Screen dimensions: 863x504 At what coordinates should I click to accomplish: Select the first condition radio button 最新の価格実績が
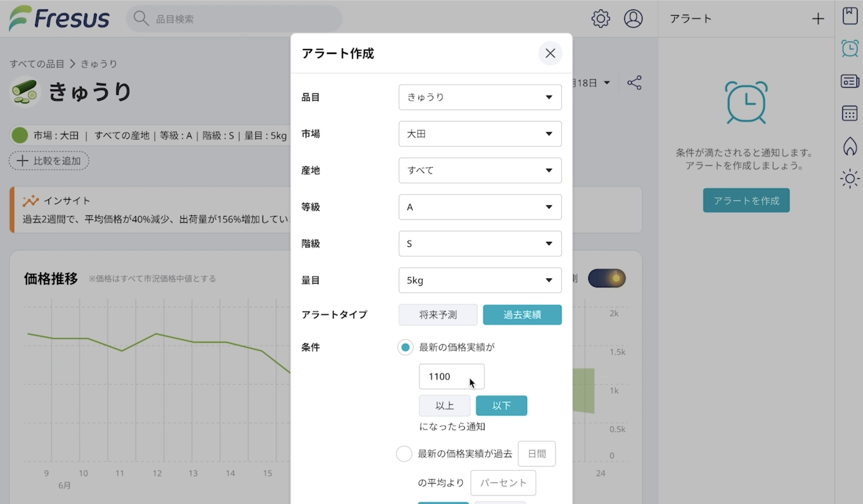pyautogui.click(x=405, y=347)
